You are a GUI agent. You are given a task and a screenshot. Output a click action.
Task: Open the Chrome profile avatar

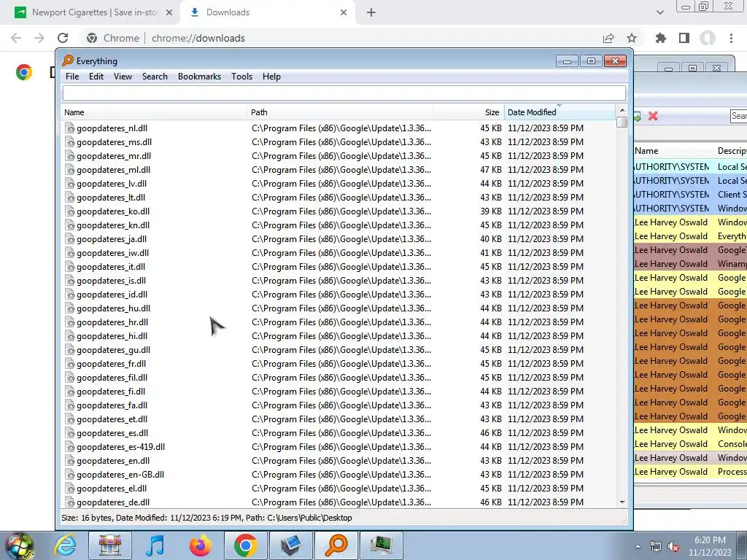click(x=708, y=38)
